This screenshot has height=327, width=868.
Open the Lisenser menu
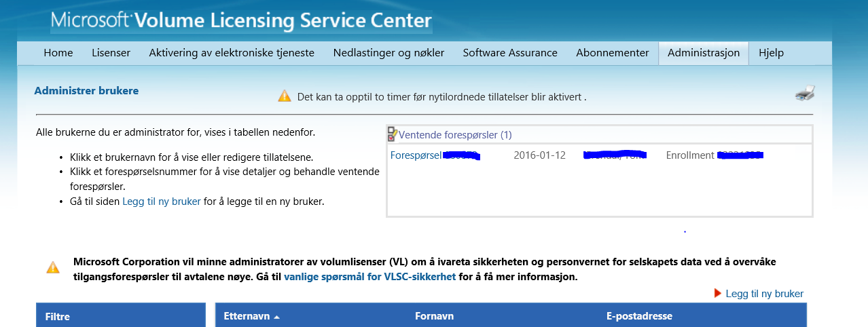(111, 53)
